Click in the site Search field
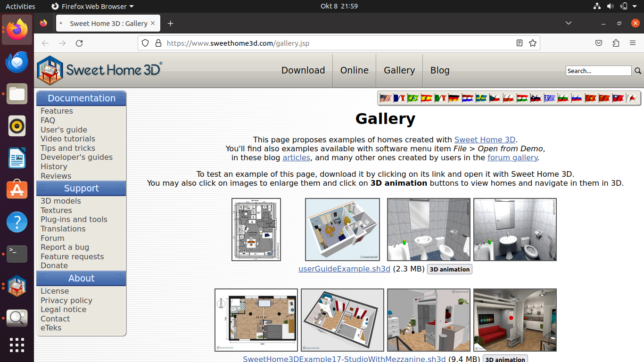This screenshot has width=644, height=362. pyautogui.click(x=598, y=71)
